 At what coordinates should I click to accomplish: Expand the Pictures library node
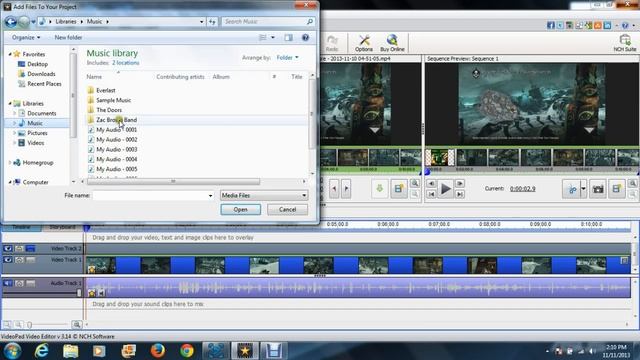[x=14, y=133]
